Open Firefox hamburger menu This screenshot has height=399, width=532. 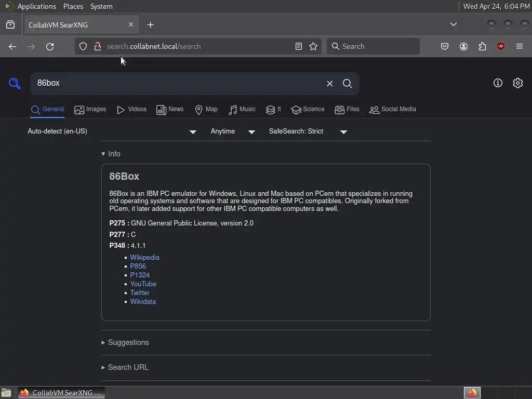click(x=520, y=46)
